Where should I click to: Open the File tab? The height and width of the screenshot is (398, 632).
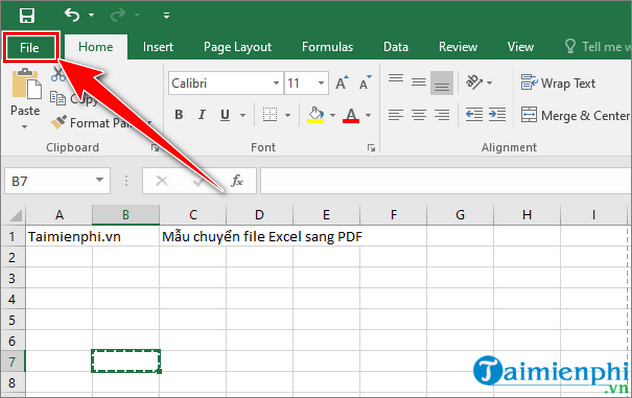[30, 48]
